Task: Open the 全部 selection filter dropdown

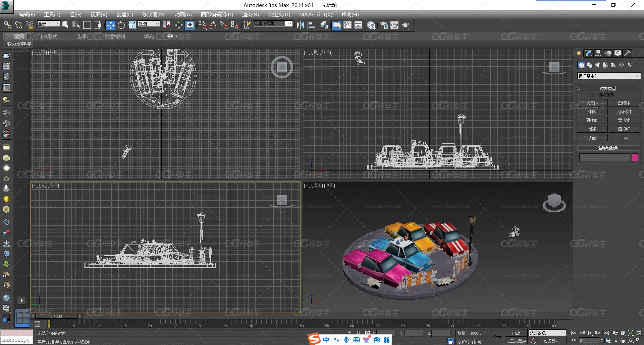Action: 48,24
